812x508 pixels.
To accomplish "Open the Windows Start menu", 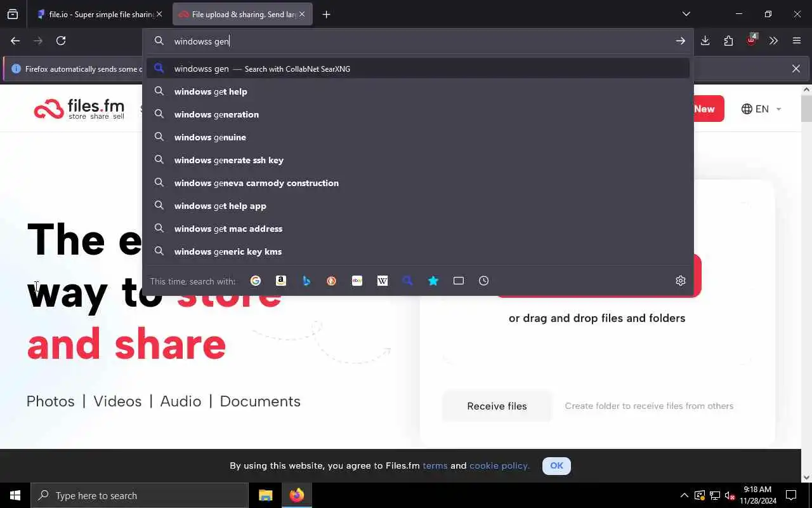I will (15, 495).
